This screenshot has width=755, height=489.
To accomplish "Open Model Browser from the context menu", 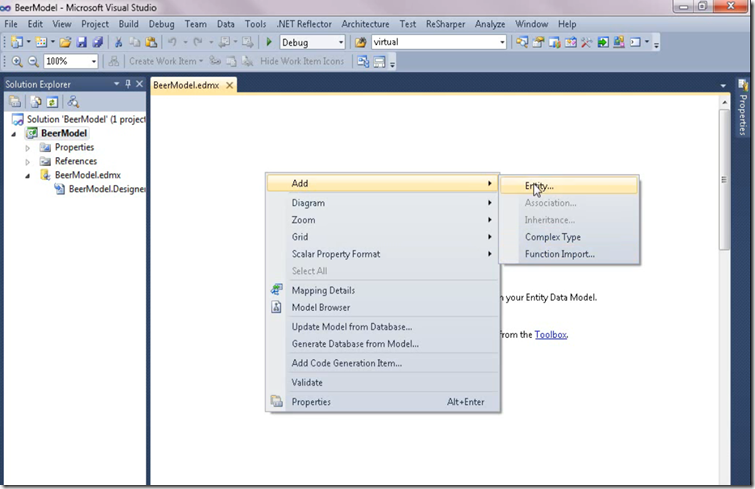I will pyautogui.click(x=382, y=307).
